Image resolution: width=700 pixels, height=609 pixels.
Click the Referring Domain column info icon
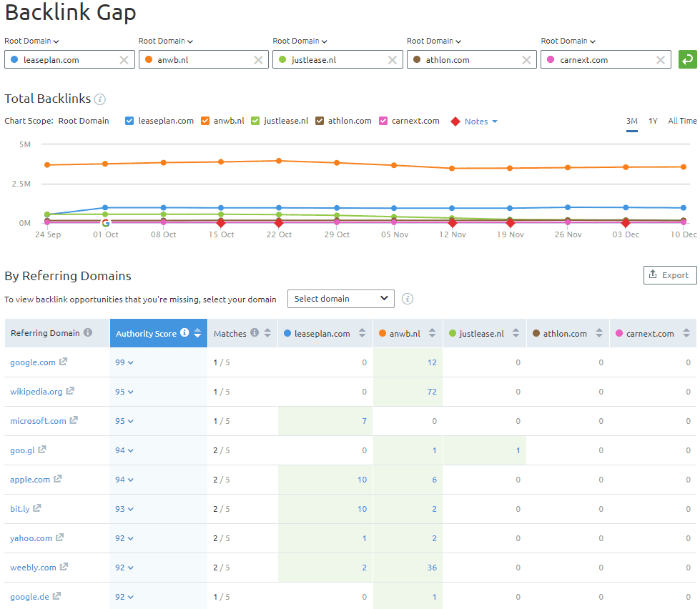click(88, 332)
